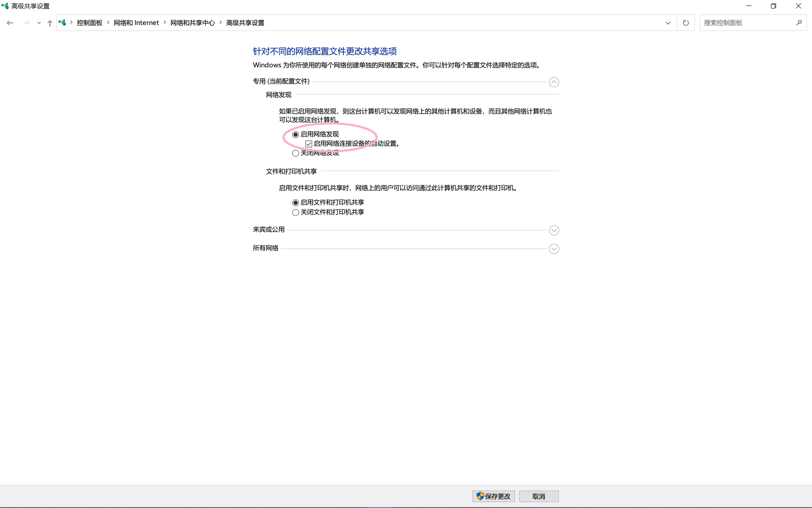Click 取消 button
Image resolution: width=812 pixels, height=508 pixels.
(x=539, y=496)
